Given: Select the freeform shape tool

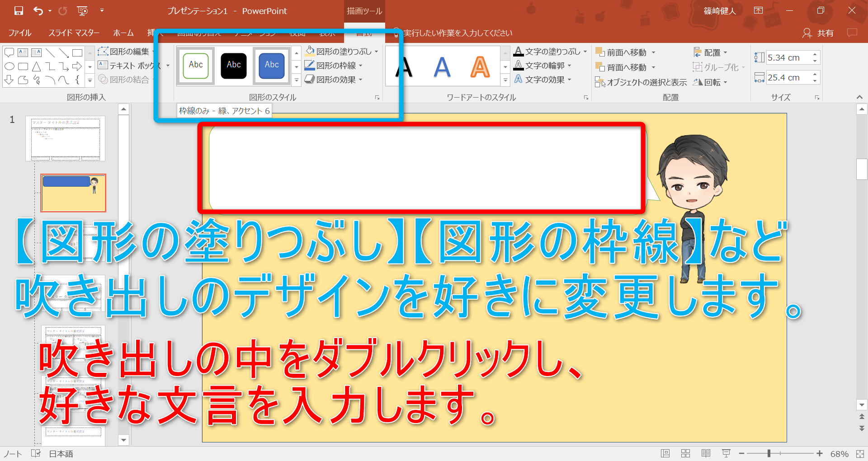Looking at the screenshot, I should pyautogui.click(x=23, y=80).
